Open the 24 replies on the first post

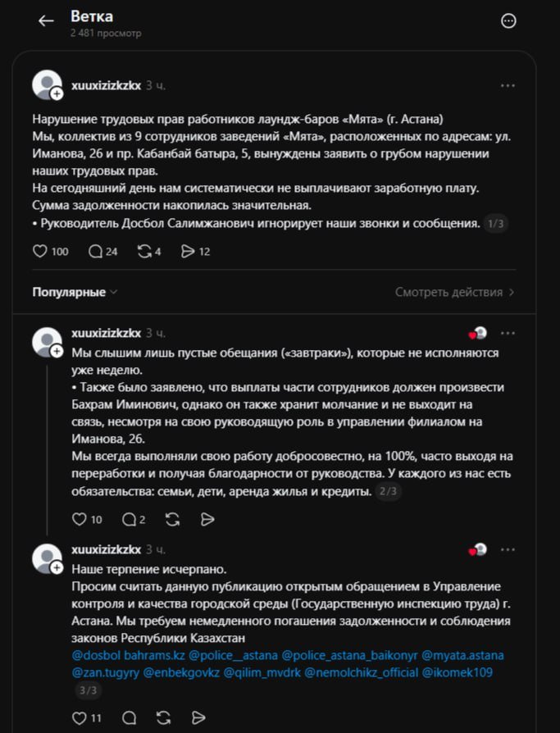[x=95, y=252]
